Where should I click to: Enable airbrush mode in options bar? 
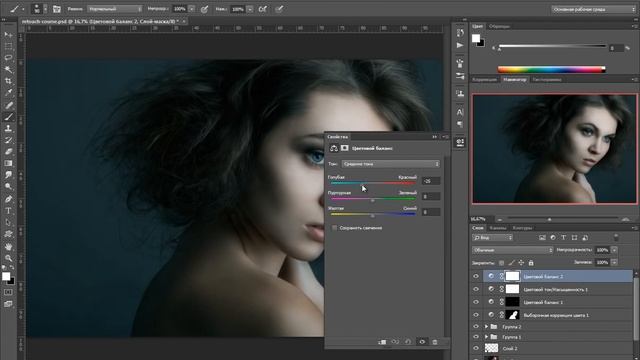263,9
